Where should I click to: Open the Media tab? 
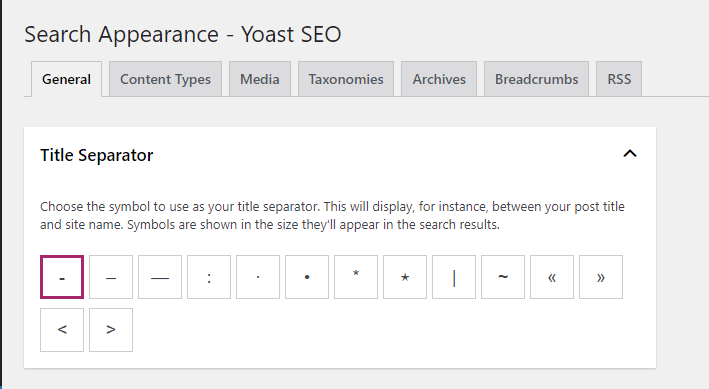(260, 79)
